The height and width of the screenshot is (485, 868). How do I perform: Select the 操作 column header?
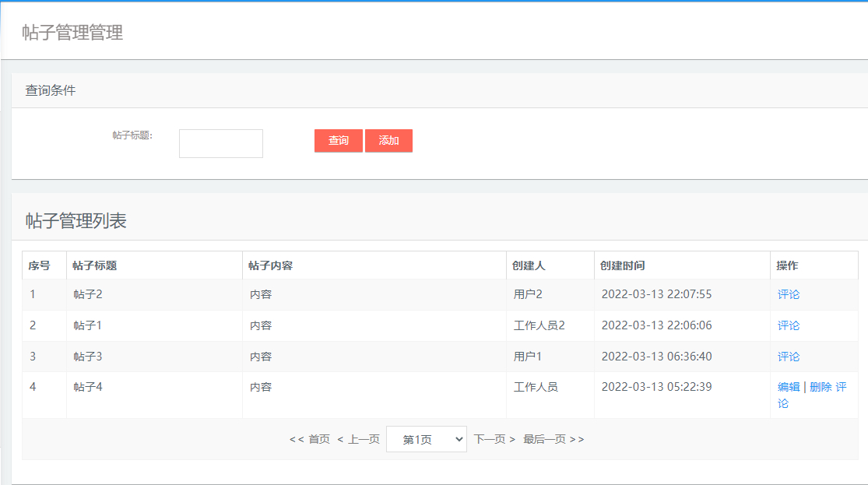(x=789, y=265)
